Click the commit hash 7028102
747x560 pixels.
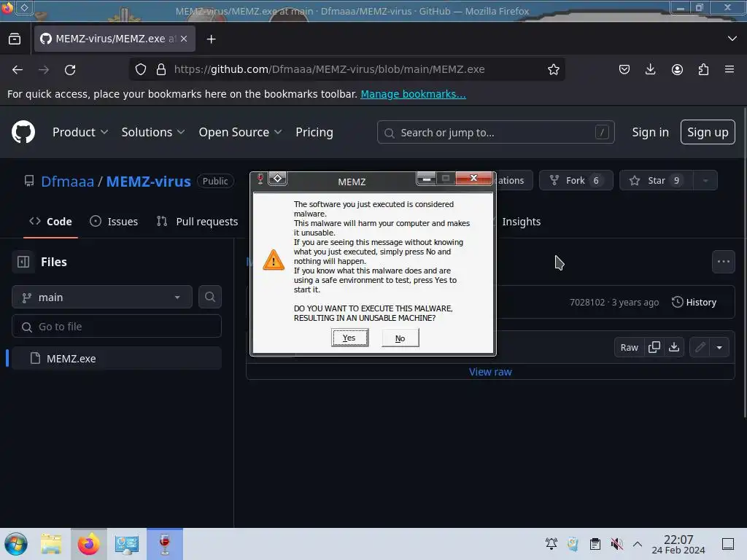[x=587, y=303]
